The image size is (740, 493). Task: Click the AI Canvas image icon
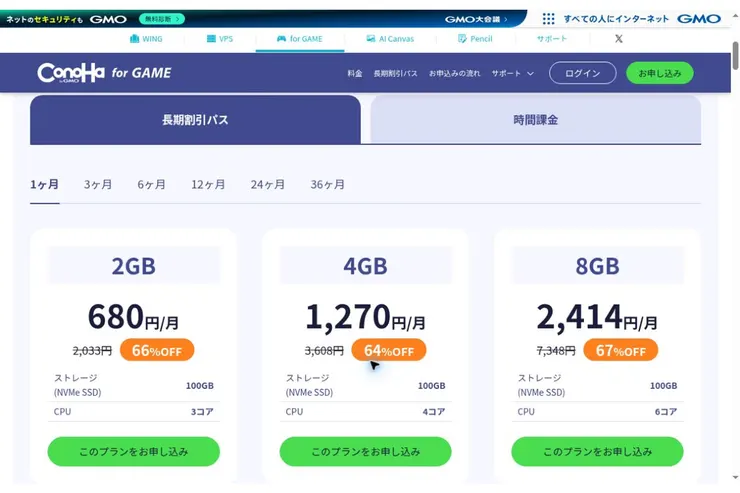[x=371, y=39]
